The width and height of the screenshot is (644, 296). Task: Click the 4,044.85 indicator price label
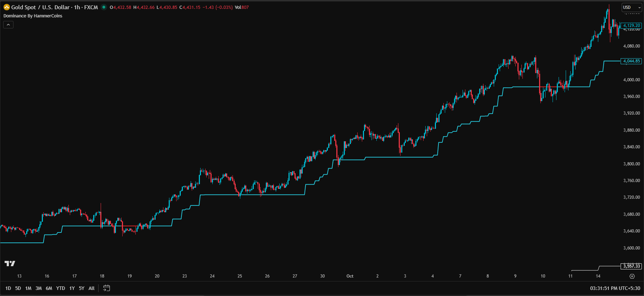(x=631, y=61)
